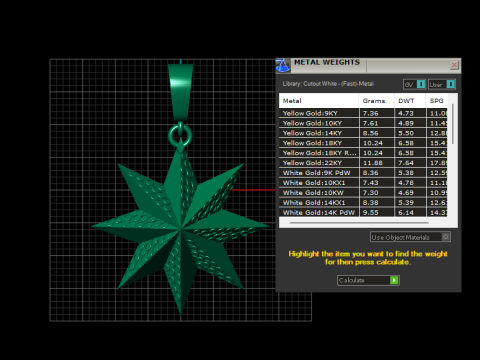This screenshot has height=360, width=480.
Task: Select the White Gold:14KX1 row
Action: (x=363, y=202)
